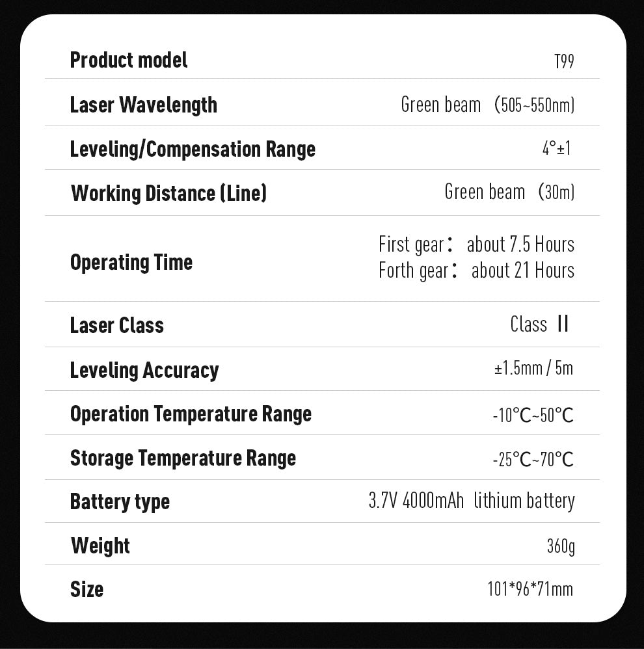
Task: Select the 3.7V 4000mAh lithium battery text
Action: (471, 501)
